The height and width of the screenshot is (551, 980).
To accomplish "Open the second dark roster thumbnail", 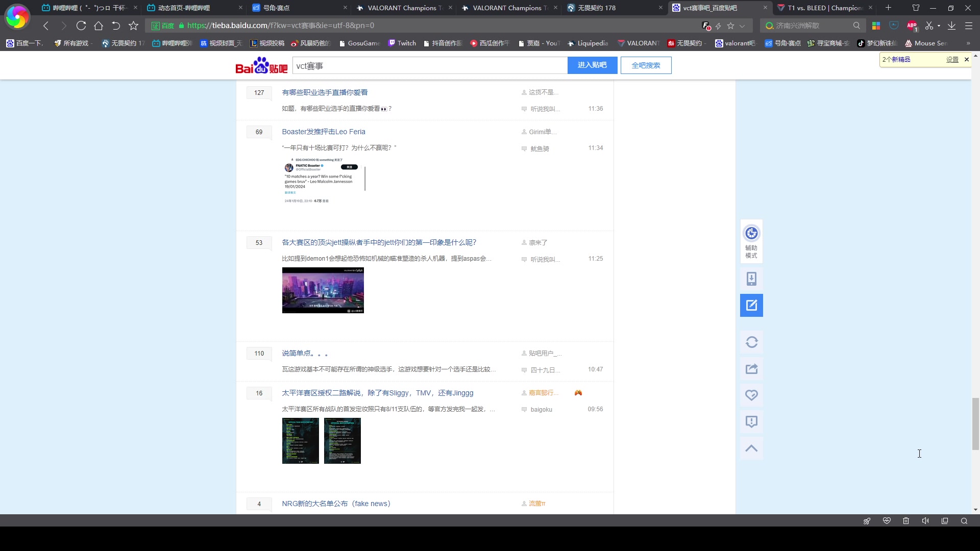I will click(x=342, y=441).
